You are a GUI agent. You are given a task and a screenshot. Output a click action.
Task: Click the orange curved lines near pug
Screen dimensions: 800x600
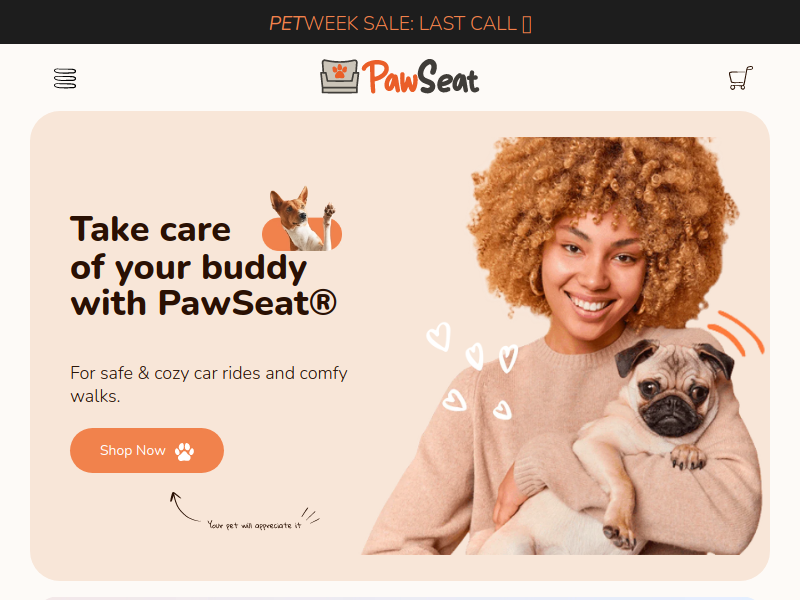pyautogui.click(x=736, y=333)
